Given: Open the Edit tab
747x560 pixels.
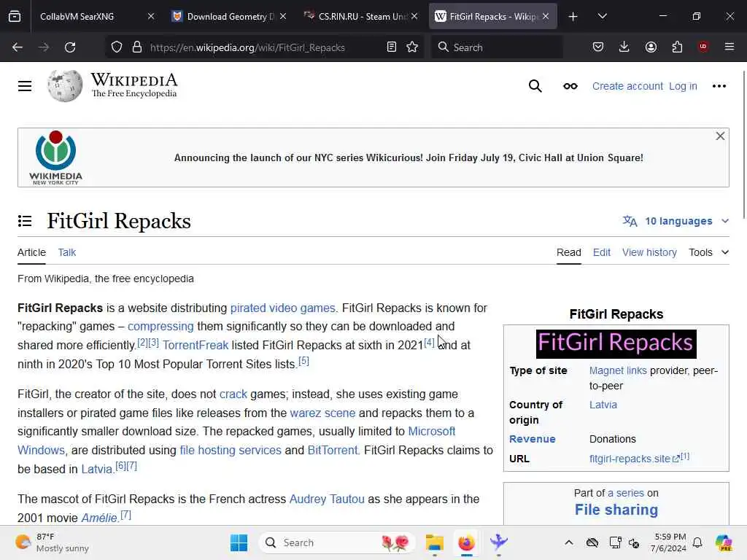Looking at the screenshot, I should tap(602, 252).
